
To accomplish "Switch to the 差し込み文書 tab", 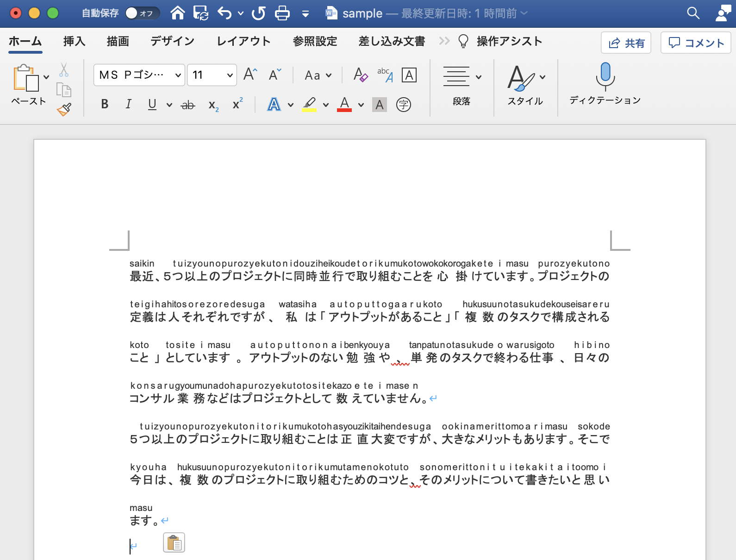I will pyautogui.click(x=392, y=41).
